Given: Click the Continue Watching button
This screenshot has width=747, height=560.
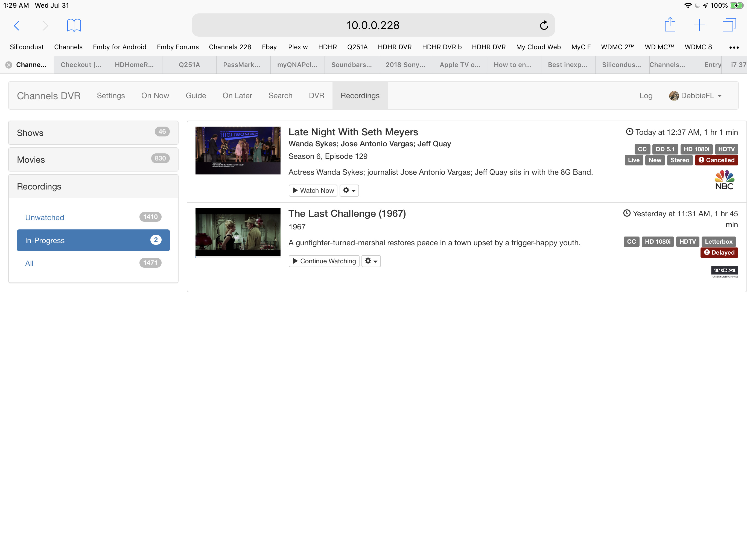Looking at the screenshot, I should coord(323,261).
